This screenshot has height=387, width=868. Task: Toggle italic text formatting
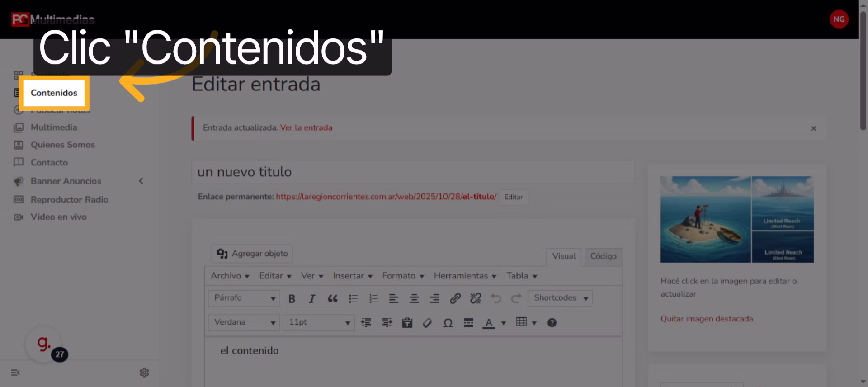312,298
